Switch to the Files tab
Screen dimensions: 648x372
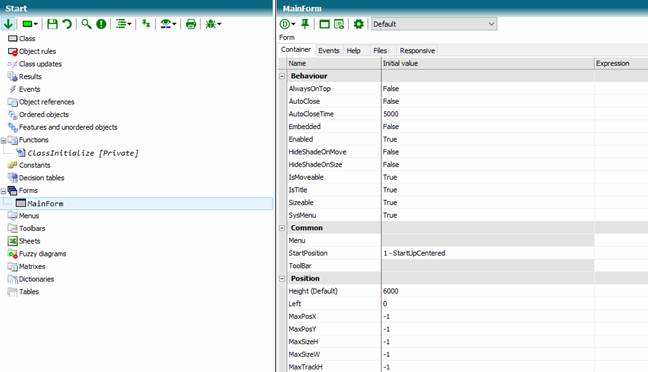(x=380, y=51)
